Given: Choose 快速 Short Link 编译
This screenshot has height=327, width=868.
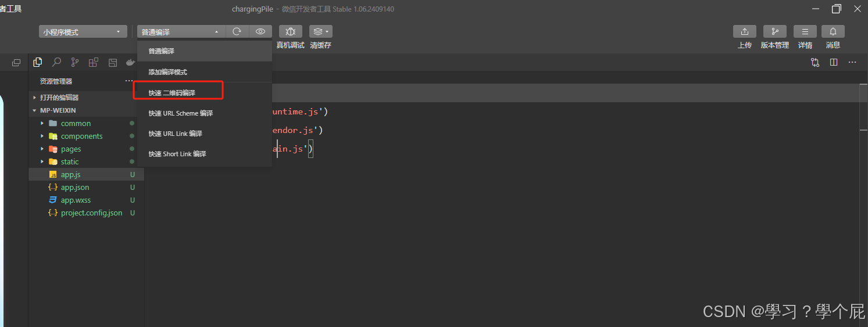Looking at the screenshot, I should tap(205, 154).
